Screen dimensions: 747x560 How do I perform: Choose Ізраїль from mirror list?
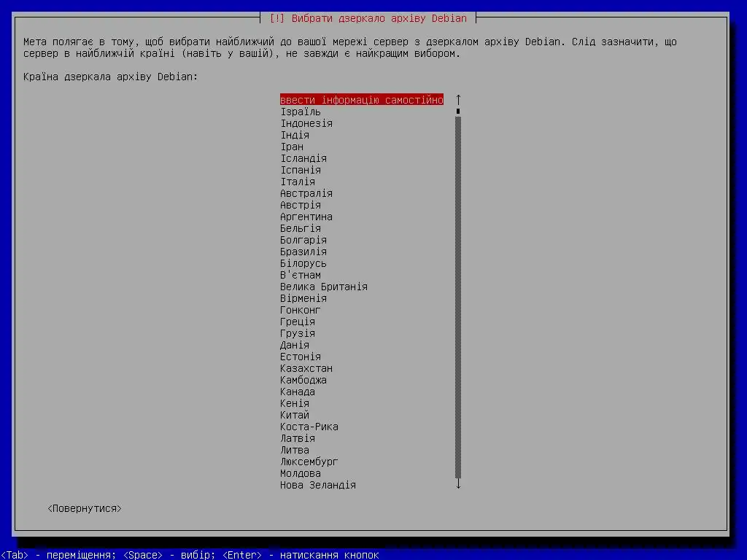pos(300,112)
